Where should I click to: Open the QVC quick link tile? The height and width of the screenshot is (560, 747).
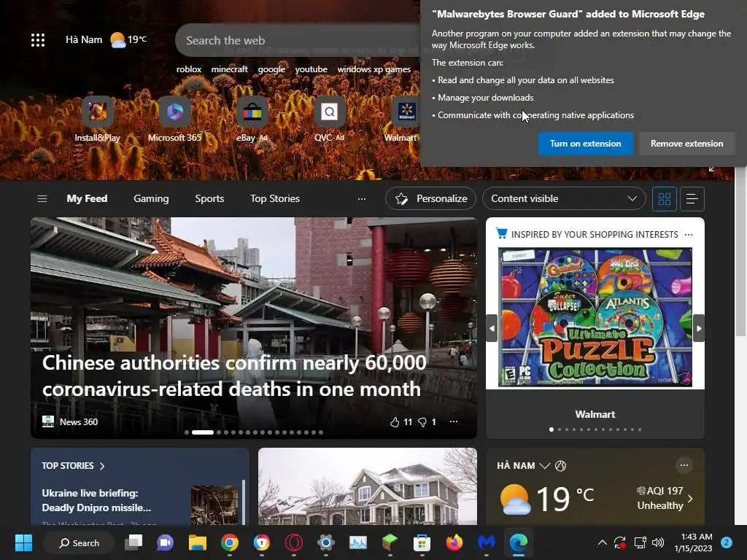pos(329,120)
